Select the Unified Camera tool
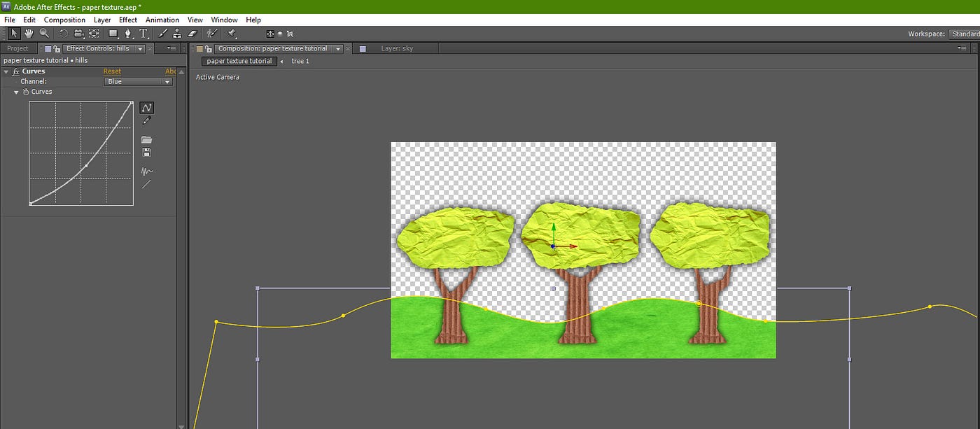This screenshot has height=429, width=980. tap(78, 33)
